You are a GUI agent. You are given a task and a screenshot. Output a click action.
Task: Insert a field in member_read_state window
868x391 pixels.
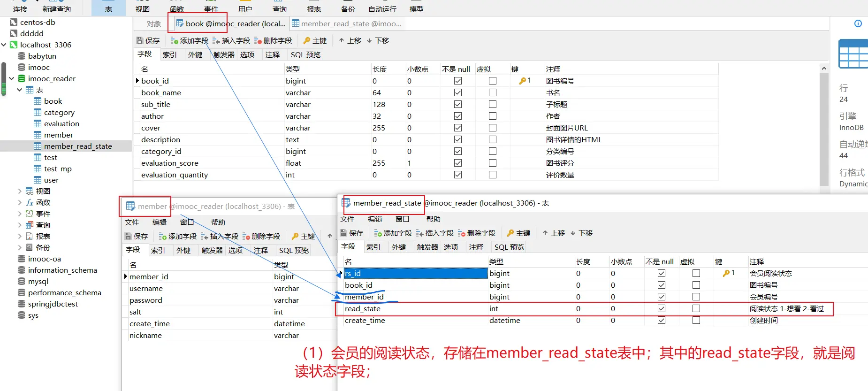(435, 233)
